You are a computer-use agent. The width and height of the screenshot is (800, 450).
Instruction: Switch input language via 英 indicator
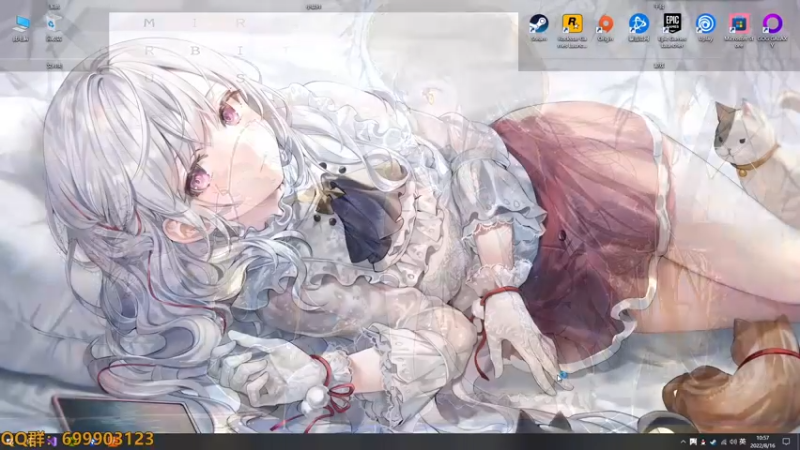tap(743, 442)
